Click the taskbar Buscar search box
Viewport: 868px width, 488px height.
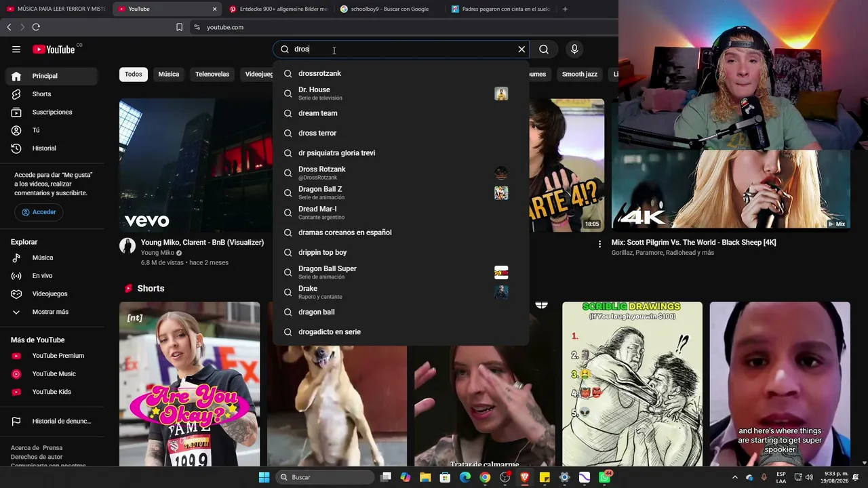(325, 477)
